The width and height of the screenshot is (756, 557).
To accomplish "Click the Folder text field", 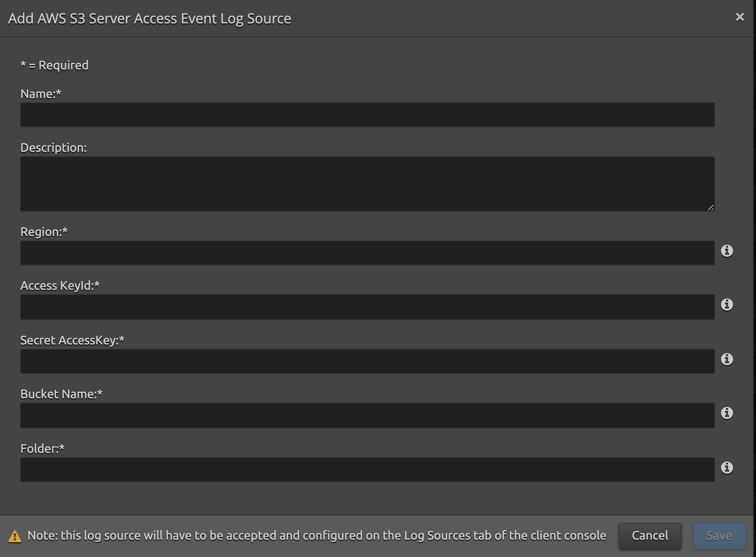I will pos(367,470).
